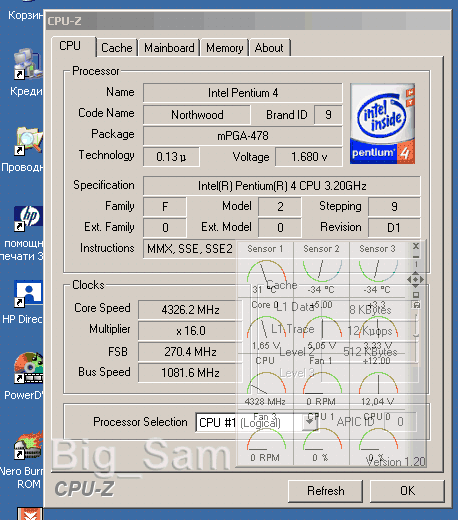458x520 pixels.
Task: Click the CPU-Z window title bar
Action: pos(247,21)
